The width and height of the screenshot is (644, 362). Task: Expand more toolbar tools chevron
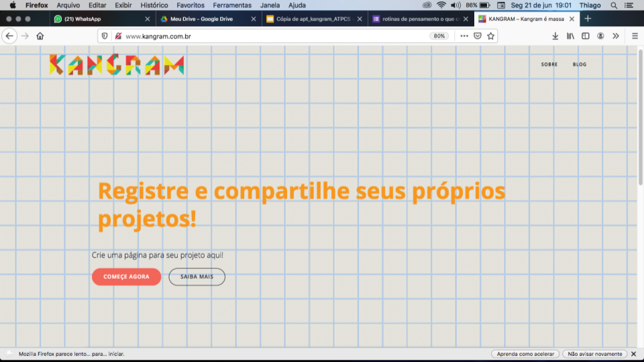coord(616,36)
